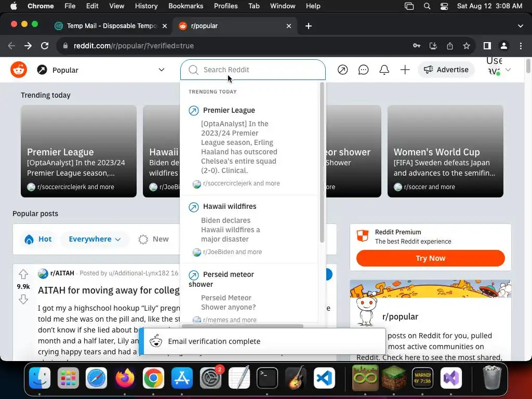Go forward with browser forward arrow
Screen dimensions: 532x399
28,46
